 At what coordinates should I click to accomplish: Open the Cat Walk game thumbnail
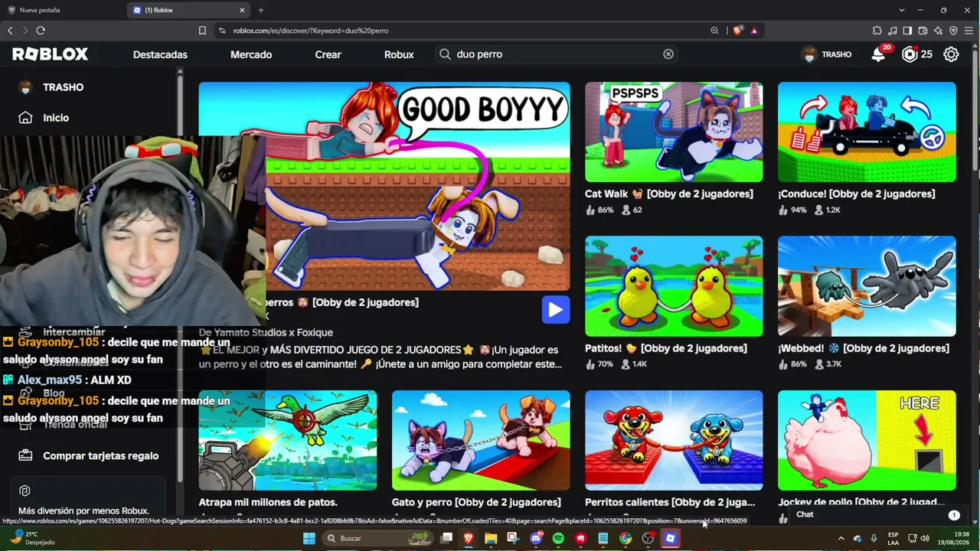click(x=674, y=132)
